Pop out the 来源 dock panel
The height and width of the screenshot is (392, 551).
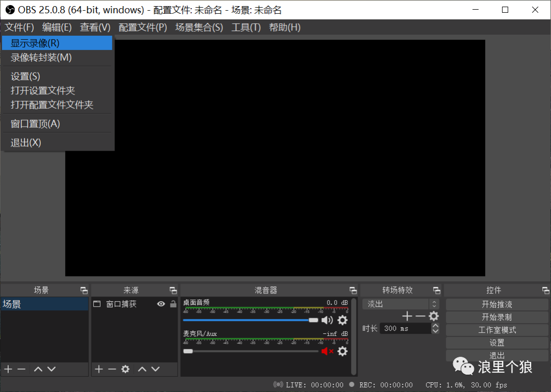[x=173, y=290]
